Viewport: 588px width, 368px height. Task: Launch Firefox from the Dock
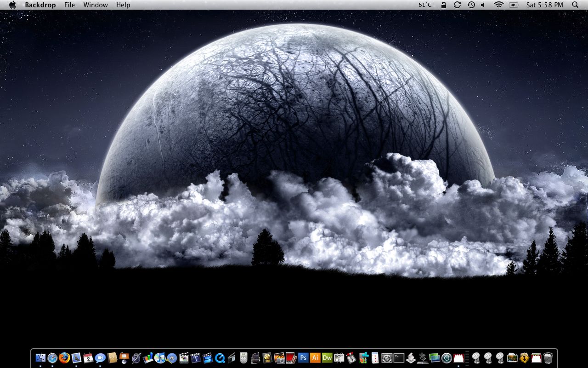(64, 357)
